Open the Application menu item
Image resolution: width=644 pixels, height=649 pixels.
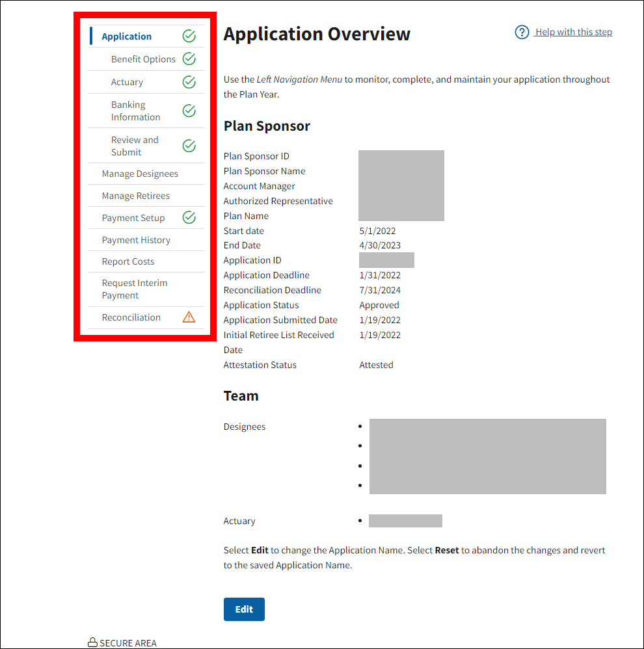127,36
